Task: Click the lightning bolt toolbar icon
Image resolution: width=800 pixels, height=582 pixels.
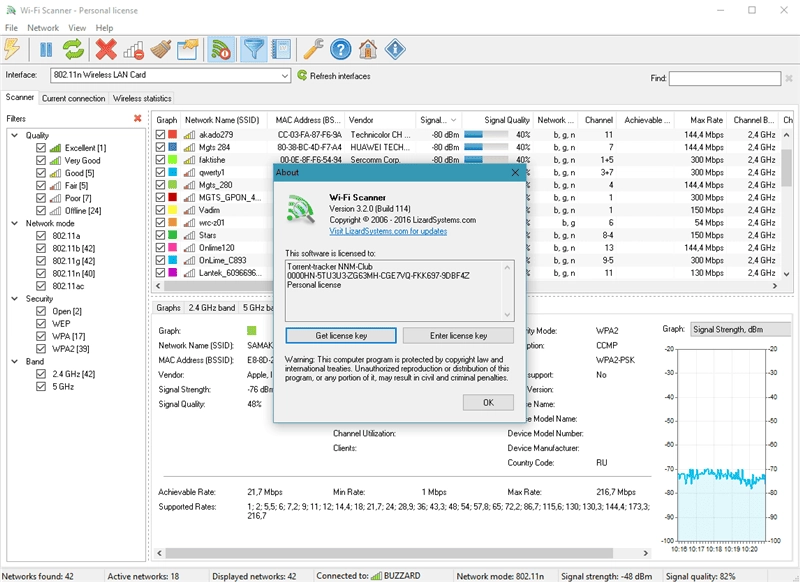Action: tap(12, 49)
